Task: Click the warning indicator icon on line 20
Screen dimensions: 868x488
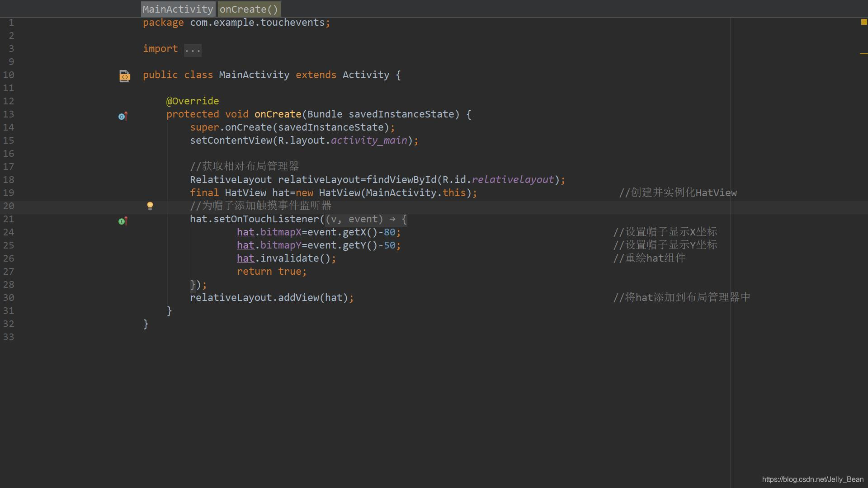Action: (149, 205)
